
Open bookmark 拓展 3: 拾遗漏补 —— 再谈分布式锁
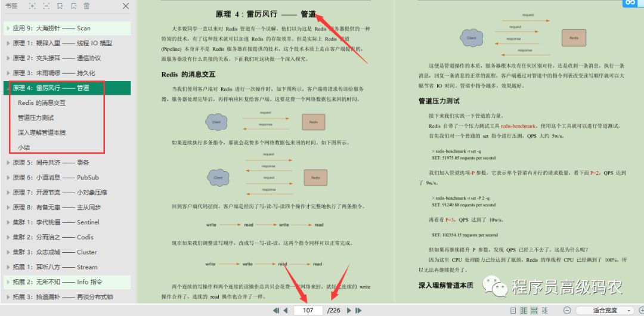click(x=63, y=297)
